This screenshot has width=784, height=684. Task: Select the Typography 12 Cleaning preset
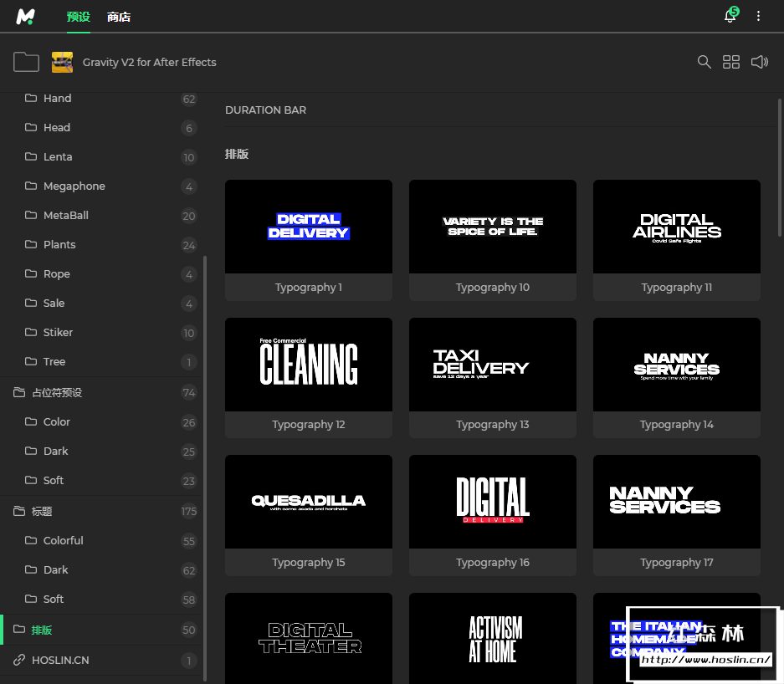click(x=308, y=365)
